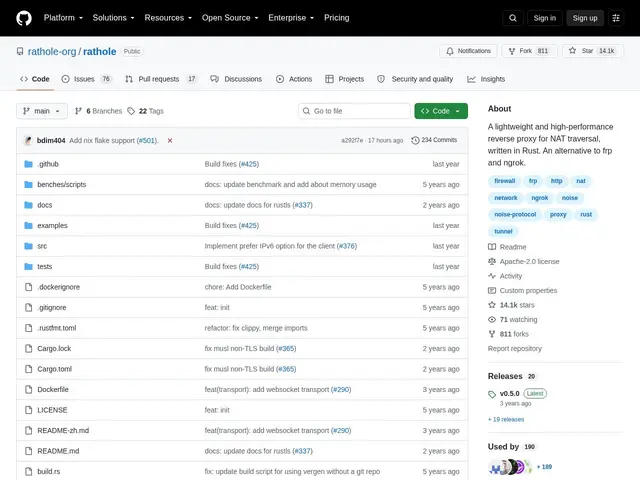
Task: Open the Security and quality tab
Action: [x=415, y=79]
